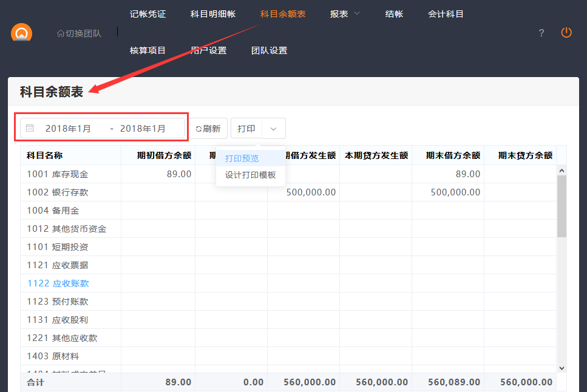Choose 设计打印模板 menu option
This screenshot has width=587, height=392.
click(x=250, y=175)
